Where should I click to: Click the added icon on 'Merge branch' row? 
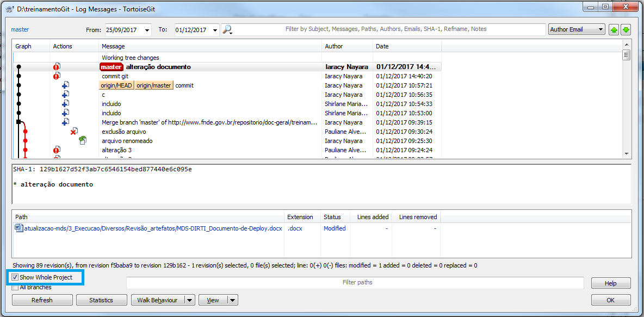pos(65,122)
